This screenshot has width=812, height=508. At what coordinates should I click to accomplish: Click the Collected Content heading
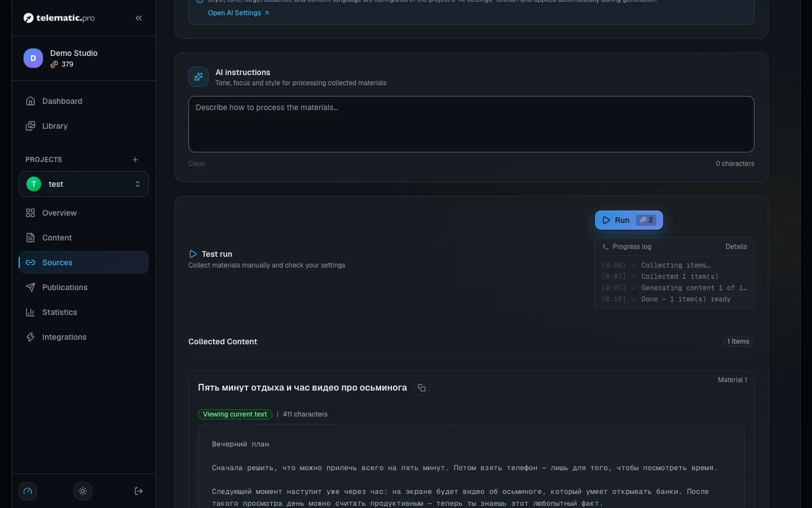click(223, 341)
